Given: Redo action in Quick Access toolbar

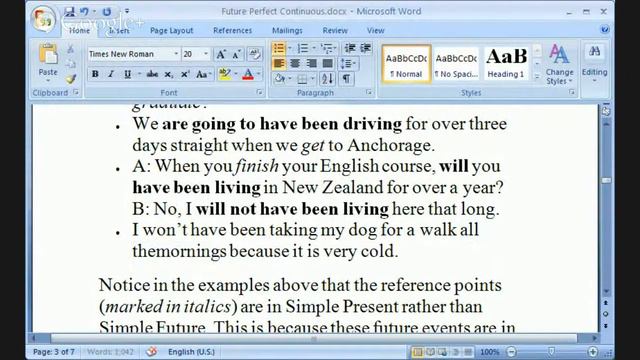Looking at the screenshot, I should point(107,11).
